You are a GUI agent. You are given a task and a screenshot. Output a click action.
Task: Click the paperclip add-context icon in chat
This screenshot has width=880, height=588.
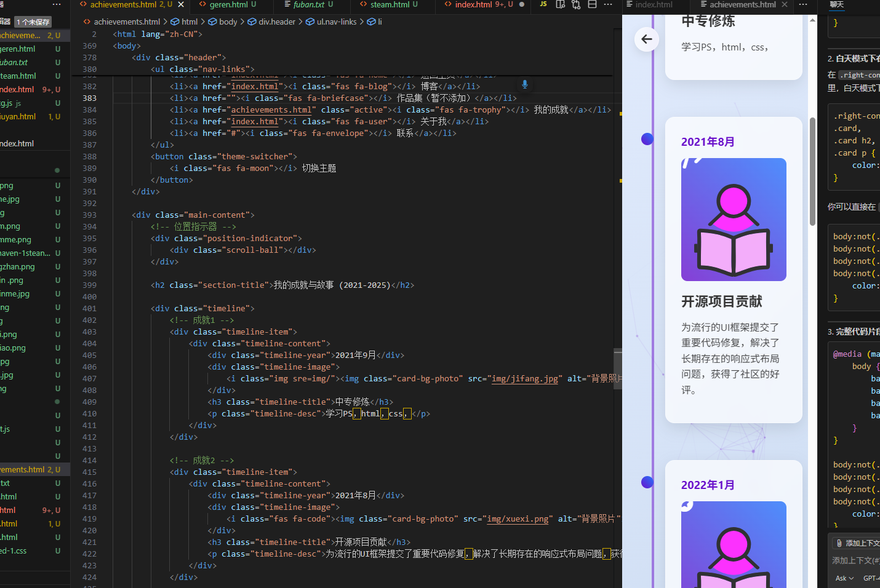point(839,543)
